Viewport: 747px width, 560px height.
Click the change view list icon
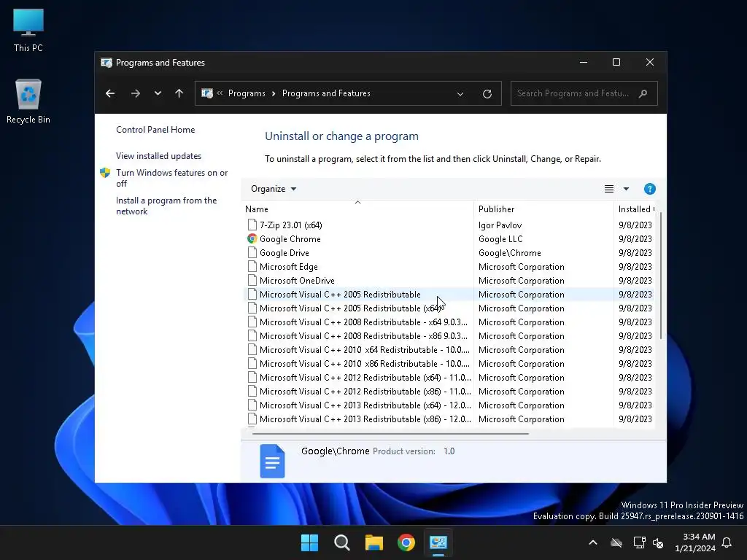609,189
